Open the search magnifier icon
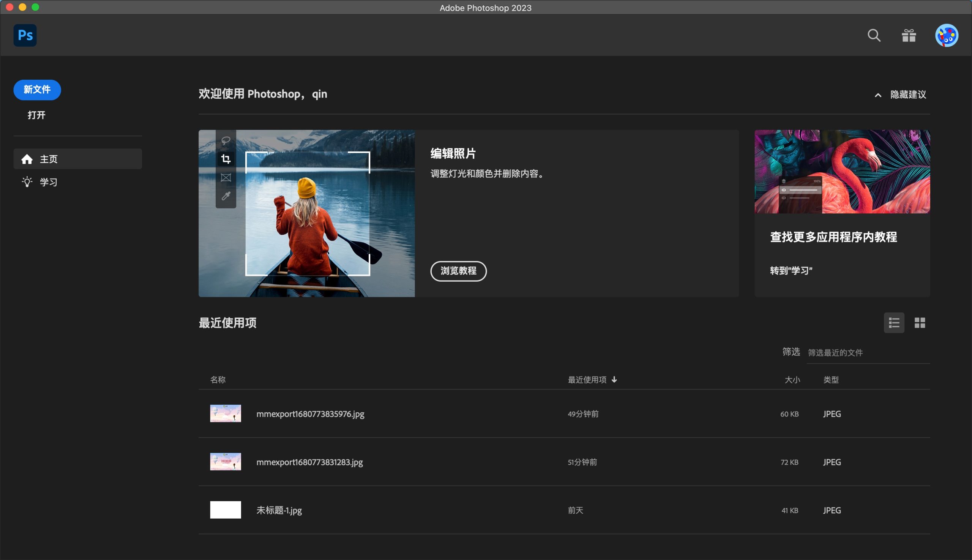Viewport: 972px width, 560px height. coord(874,35)
